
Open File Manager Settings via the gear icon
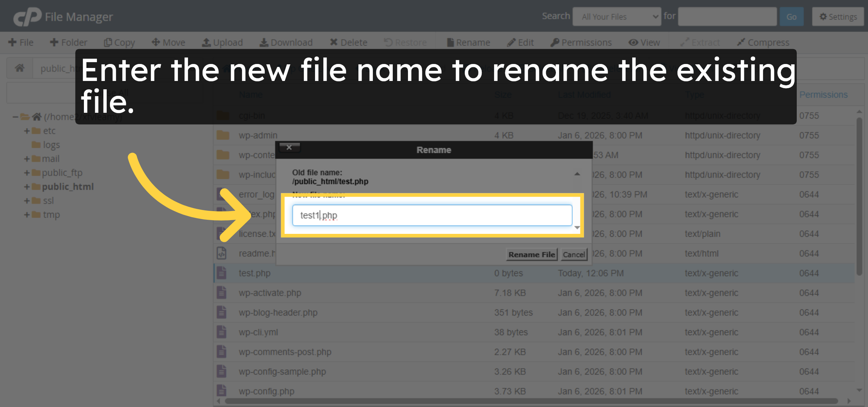[x=838, y=16]
